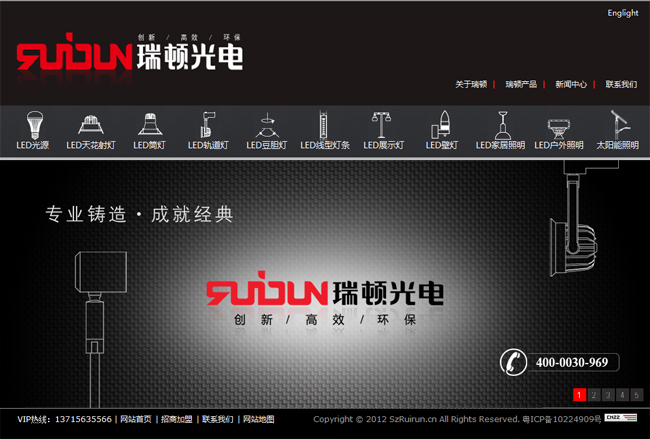This screenshot has width=650, height=439.
Task: Open the 太阳能照明 solar light icon
Action: [617, 124]
